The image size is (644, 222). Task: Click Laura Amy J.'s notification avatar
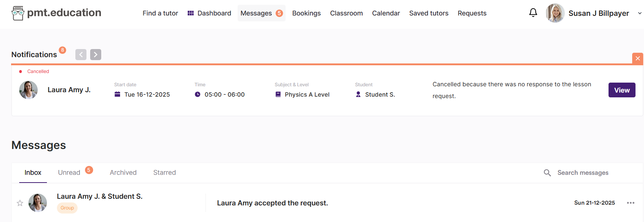click(28, 90)
